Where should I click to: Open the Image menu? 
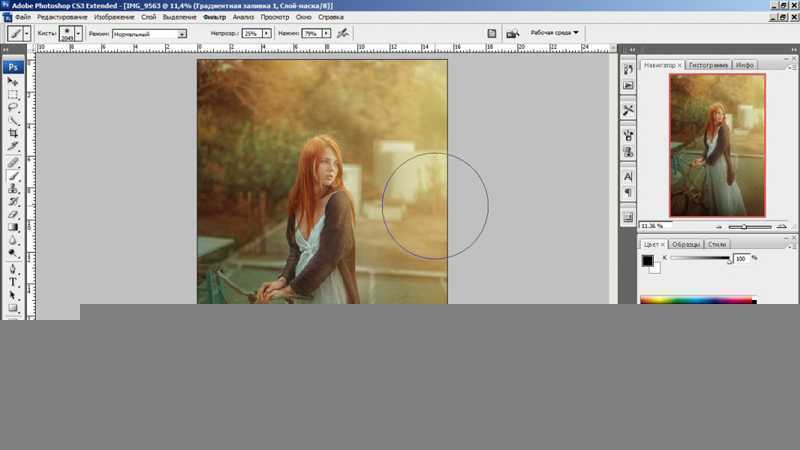[114, 17]
